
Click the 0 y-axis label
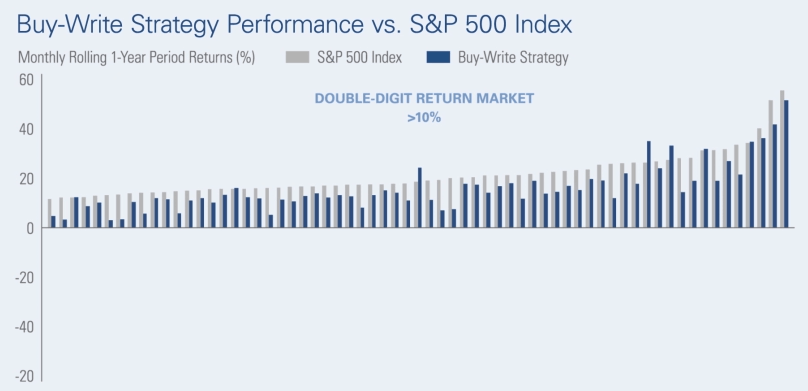(x=30, y=229)
